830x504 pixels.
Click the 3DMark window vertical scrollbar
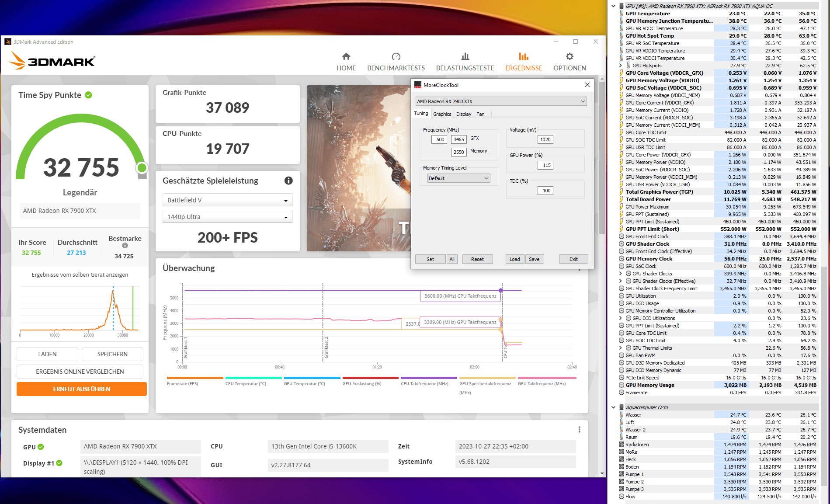pyautogui.click(x=602, y=157)
